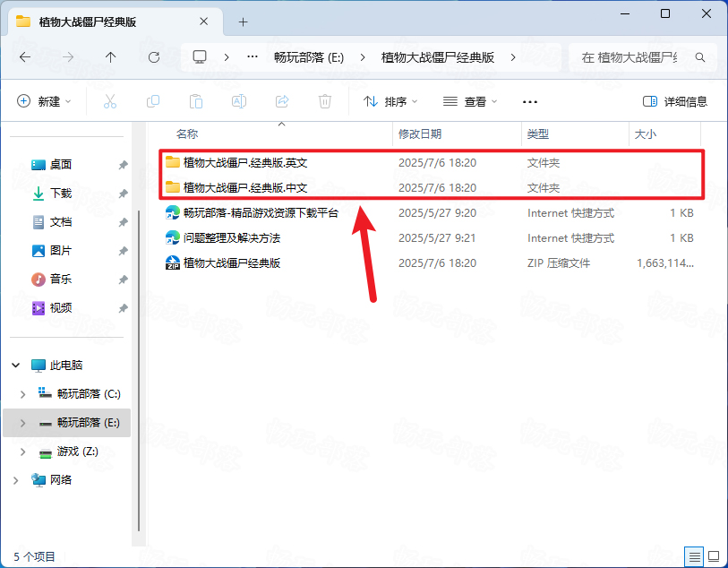Expand the 游戏 (Z:) drive node
728x568 pixels.
pos(22,452)
